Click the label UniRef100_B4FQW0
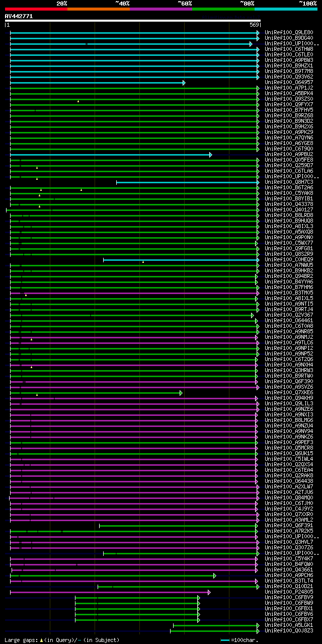 [x=289, y=564]
